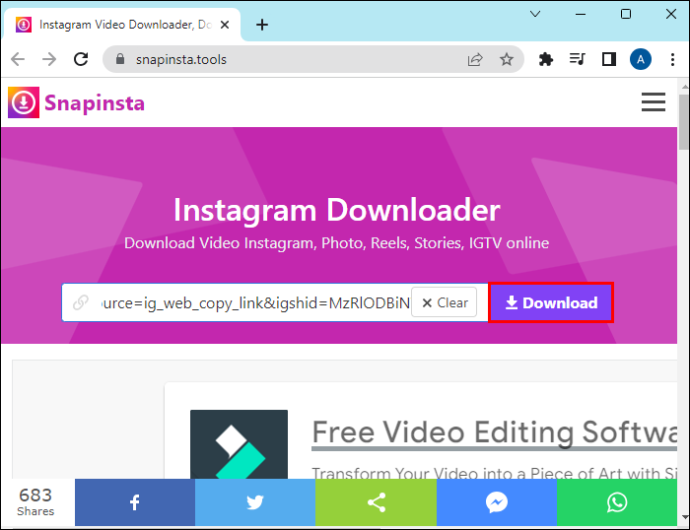The image size is (690, 530).
Task: Click the Snapinsta logo icon
Action: (x=24, y=102)
